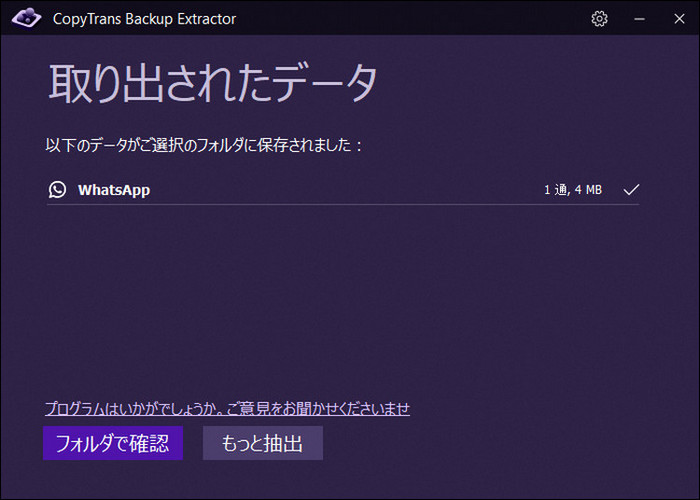700x500 pixels.
Task: Click the 取り出されたデータ heading
Action: tap(213, 83)
